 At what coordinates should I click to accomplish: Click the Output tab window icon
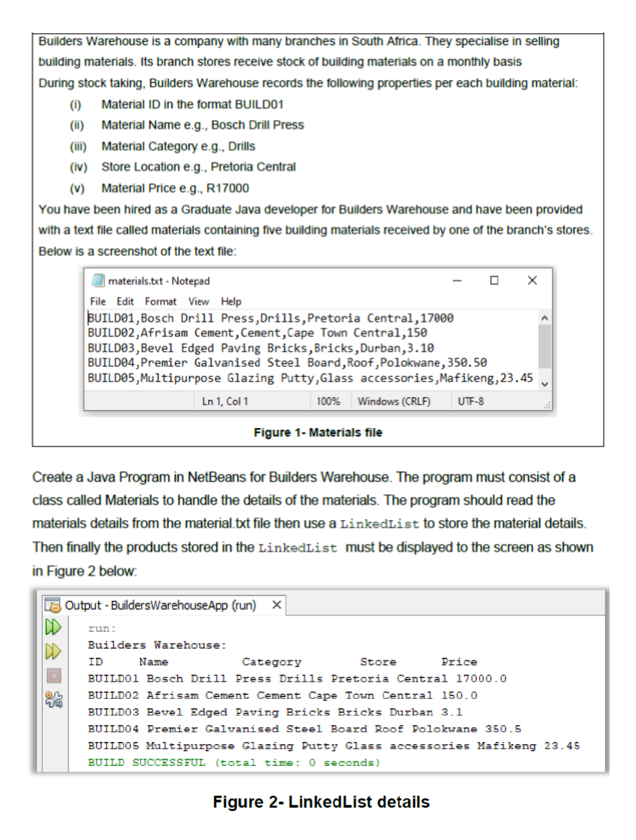(x=52, y=605)
